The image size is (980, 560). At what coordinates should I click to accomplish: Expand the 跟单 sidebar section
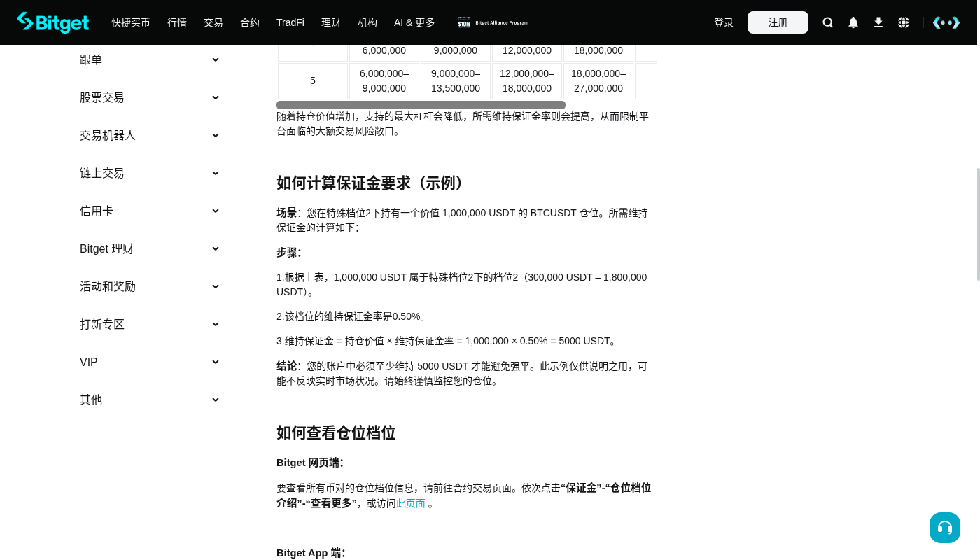[x=150, y=60]
